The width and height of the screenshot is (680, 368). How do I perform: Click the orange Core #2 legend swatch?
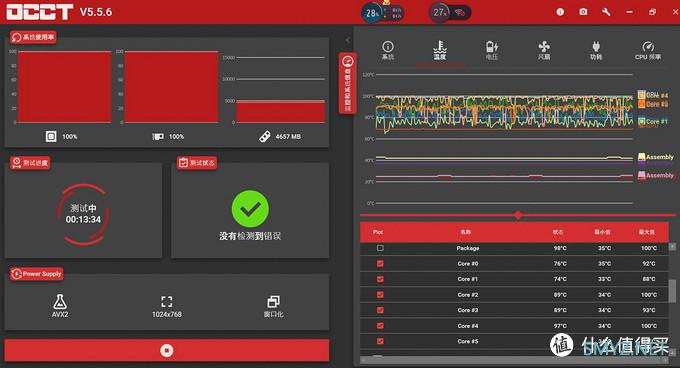pos(641,104)
